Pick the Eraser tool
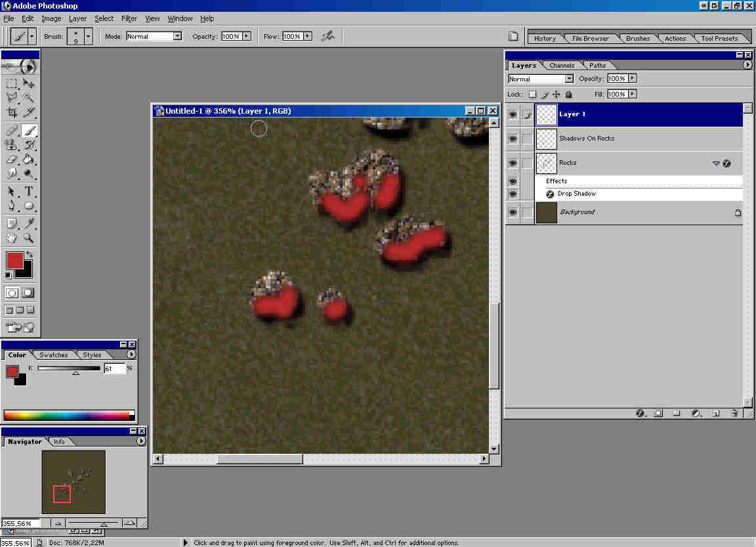The height and width of the screenshot is (547, 756). point(12,159)
